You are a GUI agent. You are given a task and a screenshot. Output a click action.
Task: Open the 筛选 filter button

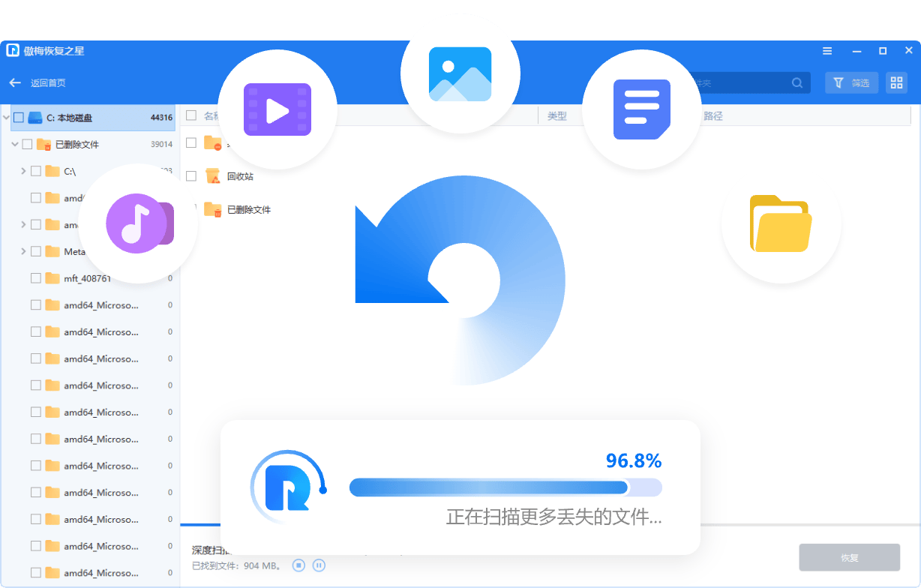pyautogui.click(x=851, y=82)
